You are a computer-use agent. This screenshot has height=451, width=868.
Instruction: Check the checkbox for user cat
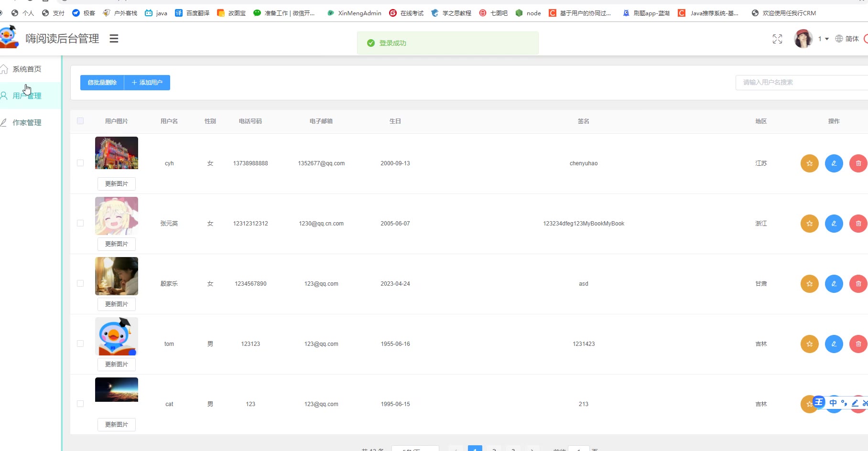click(80, 404)
